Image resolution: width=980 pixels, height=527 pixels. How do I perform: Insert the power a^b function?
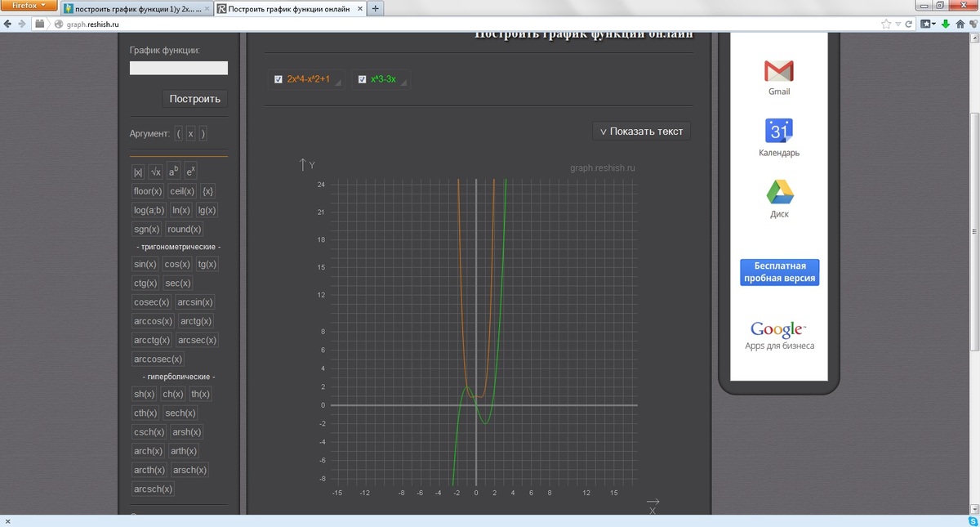pyautogui.click(x=173, y=172)
